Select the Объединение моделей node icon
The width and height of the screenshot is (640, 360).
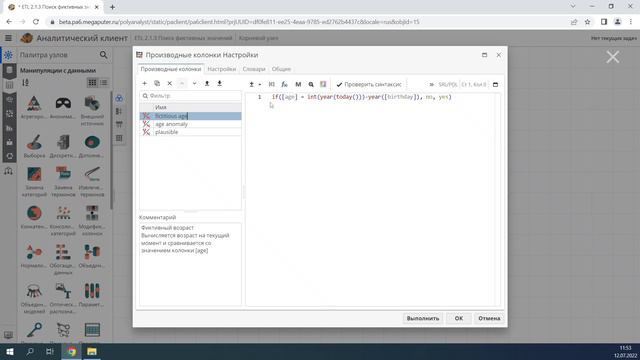tap(34, 291)
